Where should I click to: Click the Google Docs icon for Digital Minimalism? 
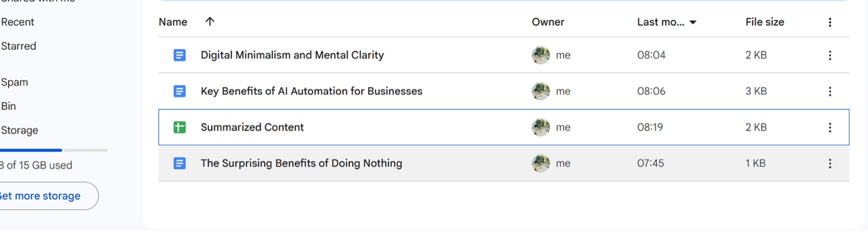point(180,55)
